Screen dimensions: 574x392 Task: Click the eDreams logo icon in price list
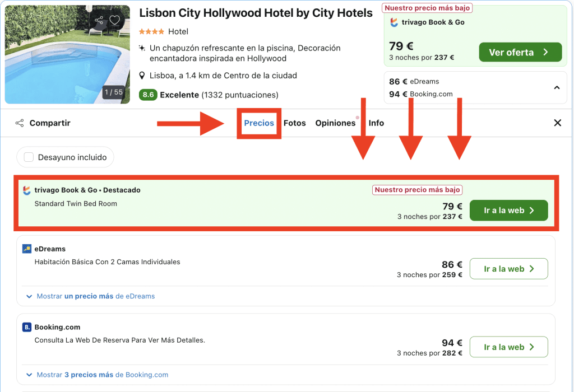[x=27, y=249]
